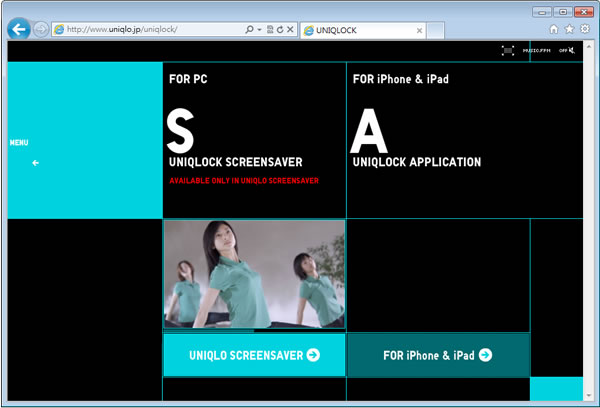Toggle the compatibility view icon
Viewport: 600px width, 408px height.
coord(270,29)
